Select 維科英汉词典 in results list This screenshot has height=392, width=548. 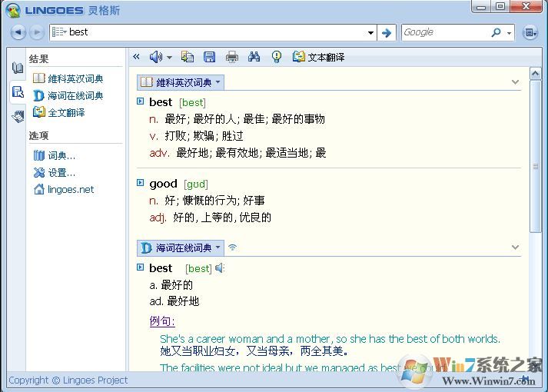coord(68,78)
